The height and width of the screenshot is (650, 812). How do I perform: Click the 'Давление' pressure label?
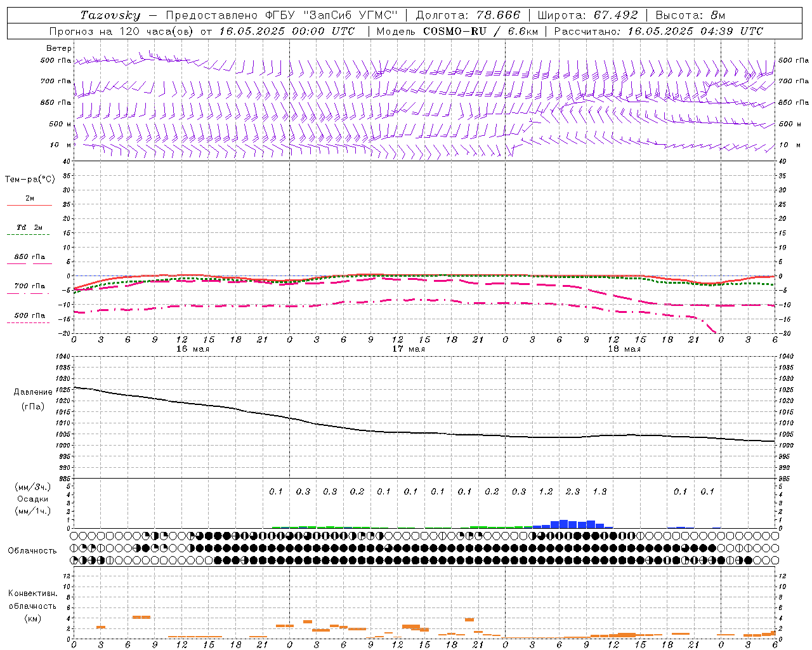pyautogui.click(x=33, y=392)
